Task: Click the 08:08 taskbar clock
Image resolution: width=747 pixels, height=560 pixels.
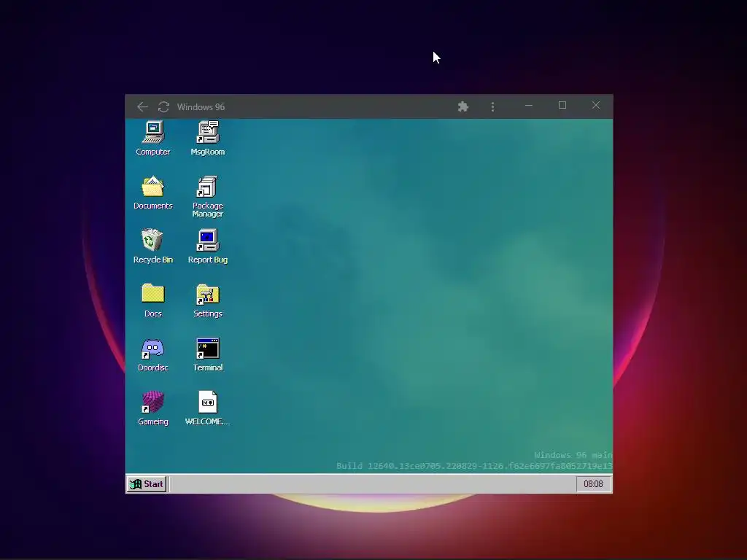Action: pyautogui.click(x=594, y=484)
